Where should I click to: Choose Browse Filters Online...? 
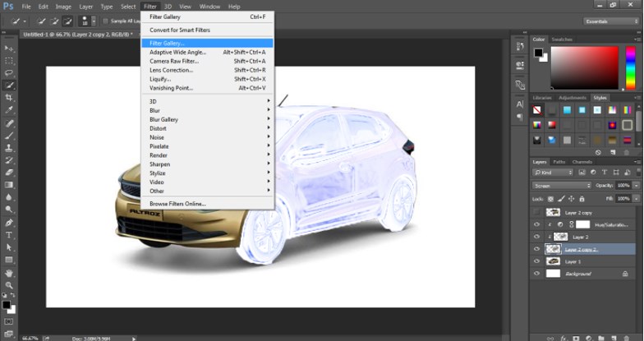(208, 204)
